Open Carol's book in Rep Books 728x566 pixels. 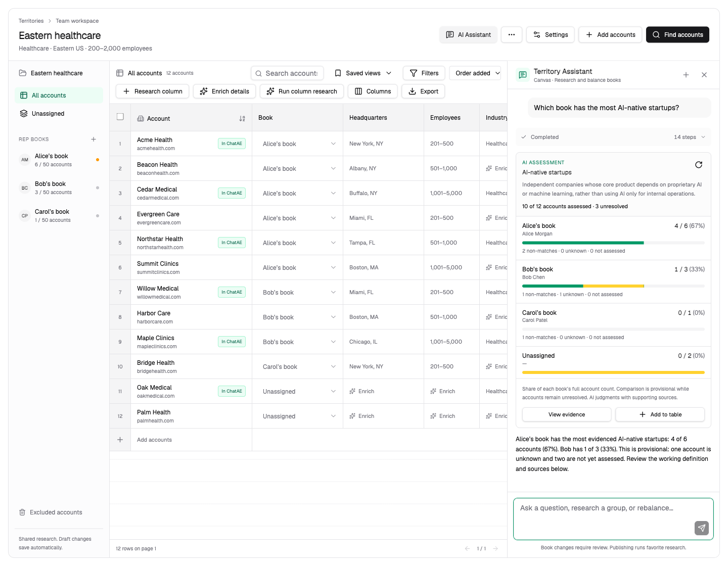(x=59, y=215)
